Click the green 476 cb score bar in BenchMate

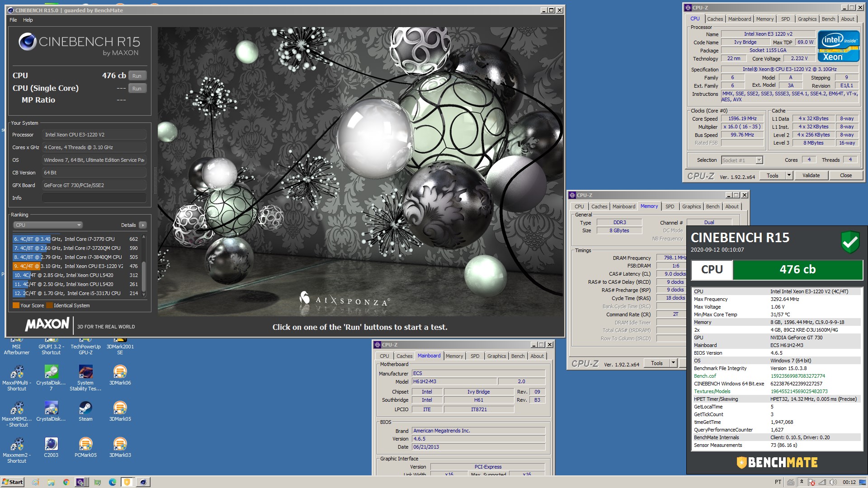click(x=797, y=270)
